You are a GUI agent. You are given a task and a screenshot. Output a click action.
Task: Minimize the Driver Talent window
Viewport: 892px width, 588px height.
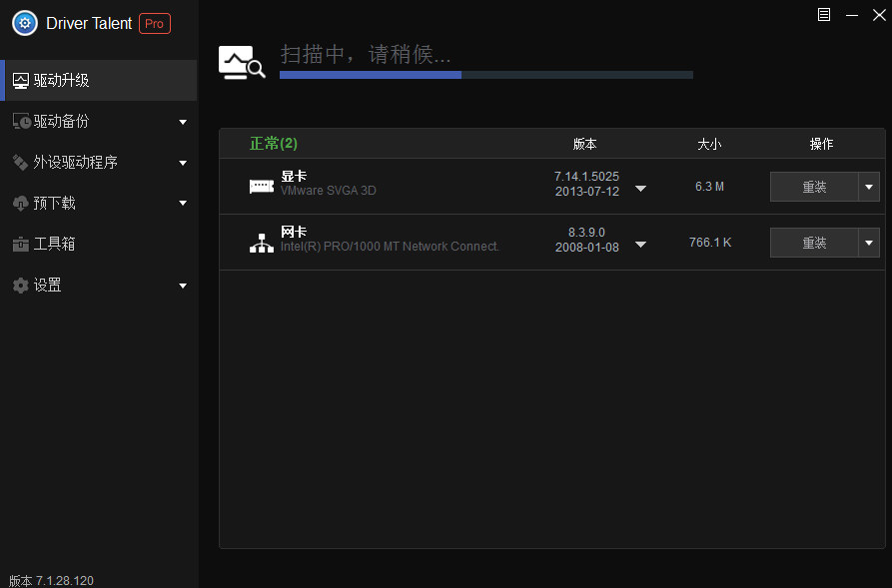tap(852, 15)
